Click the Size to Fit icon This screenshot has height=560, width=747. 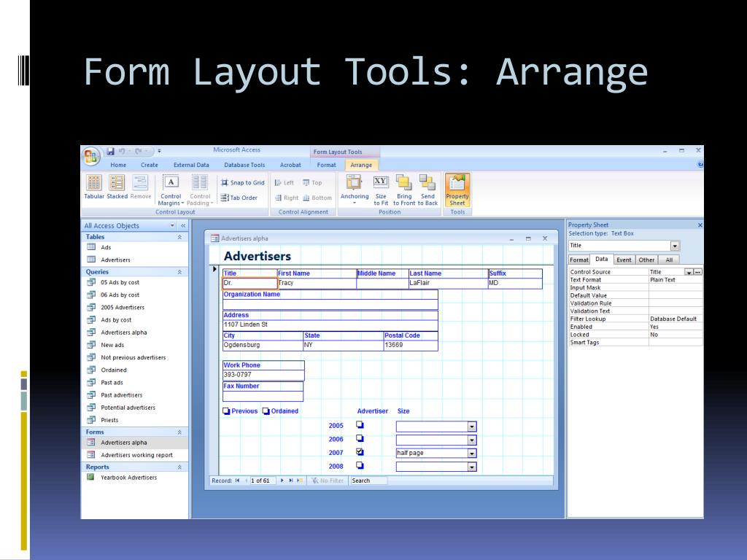point(381,190)
